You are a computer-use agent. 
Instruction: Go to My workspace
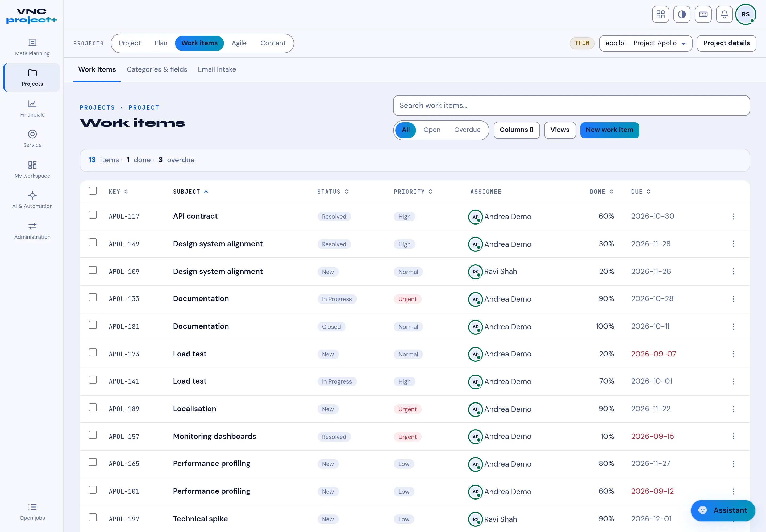tap(32, 169)
